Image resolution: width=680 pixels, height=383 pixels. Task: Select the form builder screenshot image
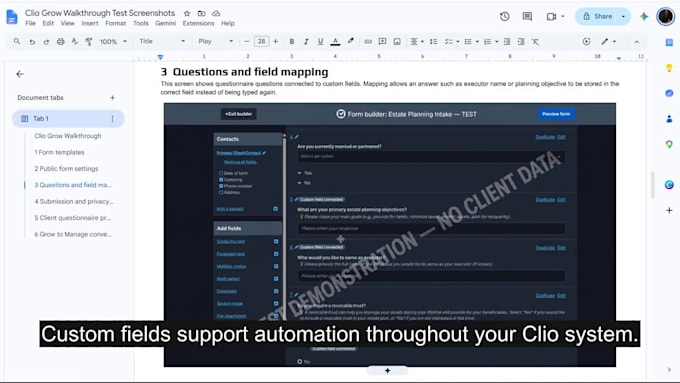click(390, 235)
